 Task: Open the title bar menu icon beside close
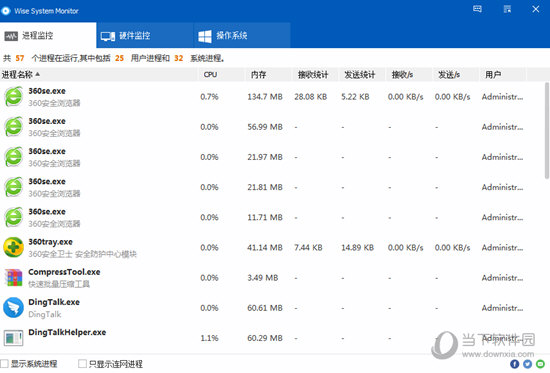point(507,9)
